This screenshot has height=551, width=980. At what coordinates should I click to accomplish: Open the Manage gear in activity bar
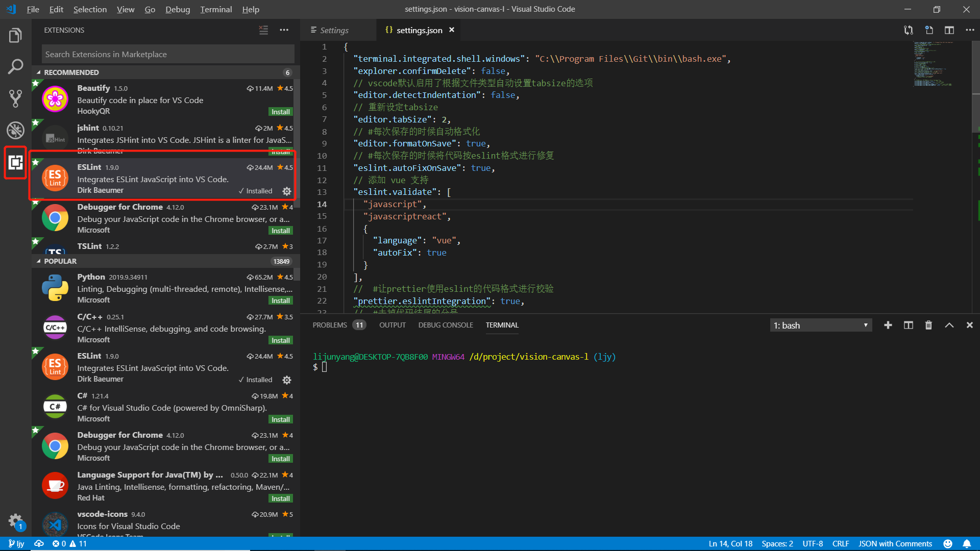coord(15,521)
